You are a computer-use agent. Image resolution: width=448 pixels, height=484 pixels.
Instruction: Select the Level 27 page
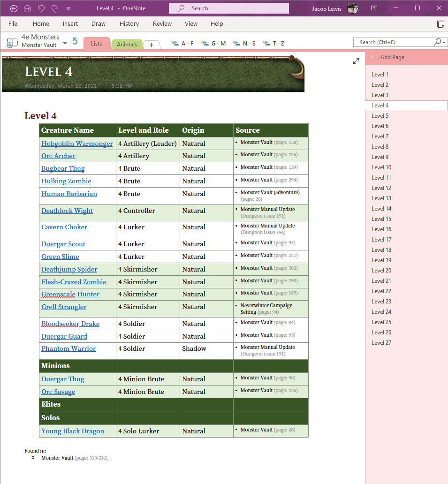click(x=406, y=343)
